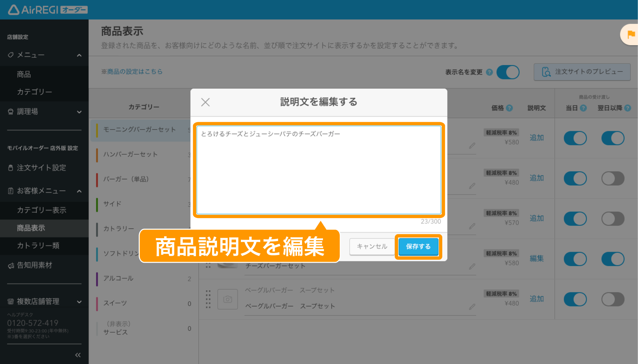Click the AirREGI logo
638x364 pixels.
point(48,10)
